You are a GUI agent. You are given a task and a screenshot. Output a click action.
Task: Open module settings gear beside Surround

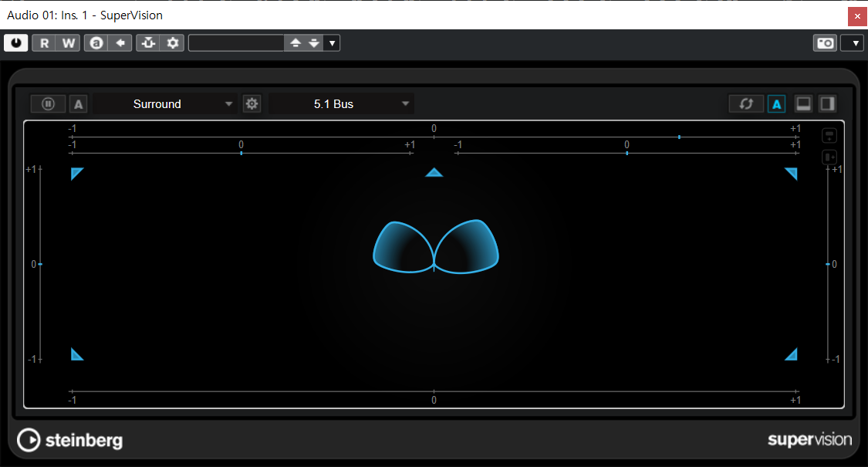pyautogui.click(x=252, y=103)
